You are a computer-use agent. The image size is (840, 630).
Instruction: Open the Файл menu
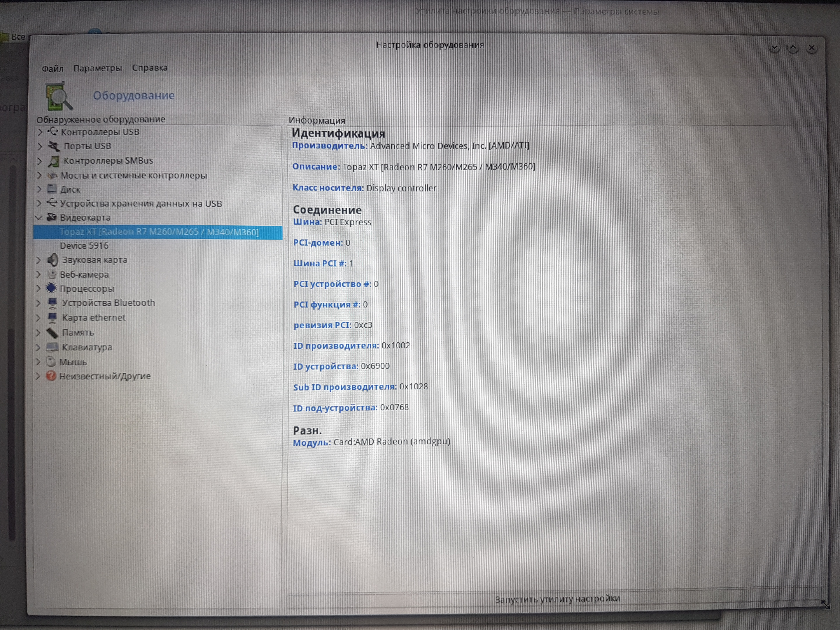(x=52, y=68)
